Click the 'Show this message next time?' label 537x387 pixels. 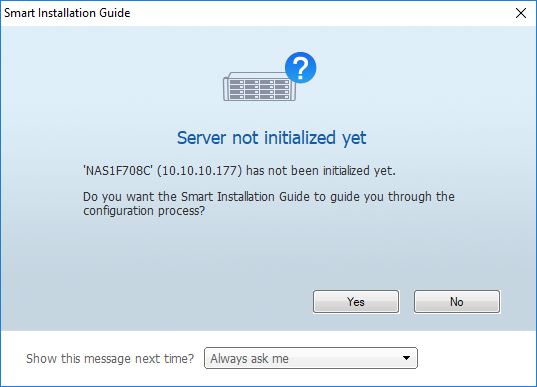tap(110, 359)
